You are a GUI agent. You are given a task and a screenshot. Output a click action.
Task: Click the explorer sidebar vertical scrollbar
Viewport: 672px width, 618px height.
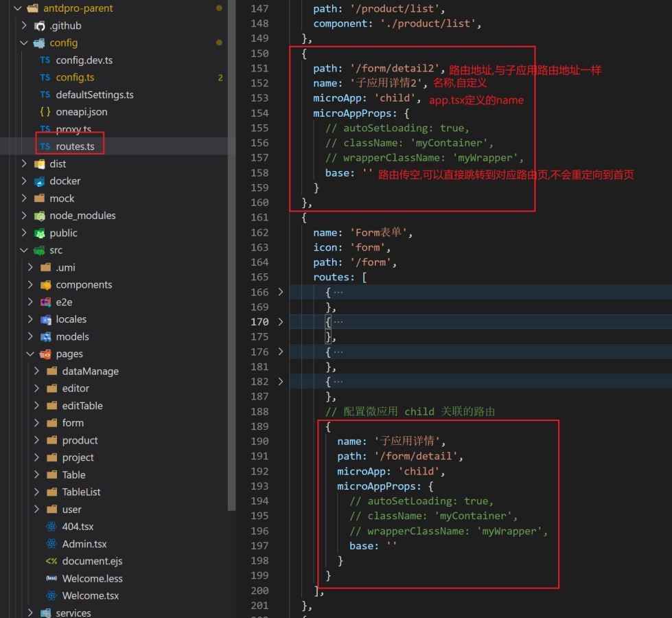(231, 255)
